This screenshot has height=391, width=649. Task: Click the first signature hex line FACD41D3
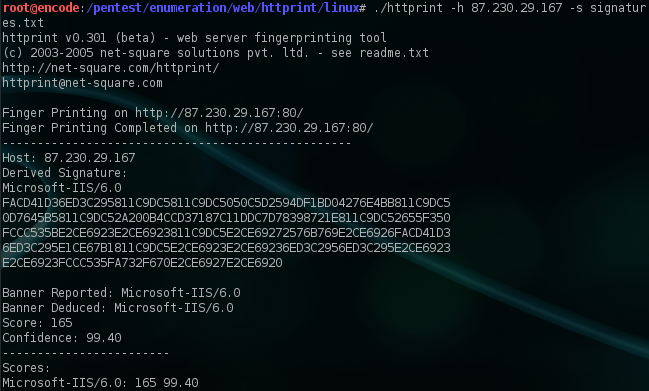click(226, 203)
